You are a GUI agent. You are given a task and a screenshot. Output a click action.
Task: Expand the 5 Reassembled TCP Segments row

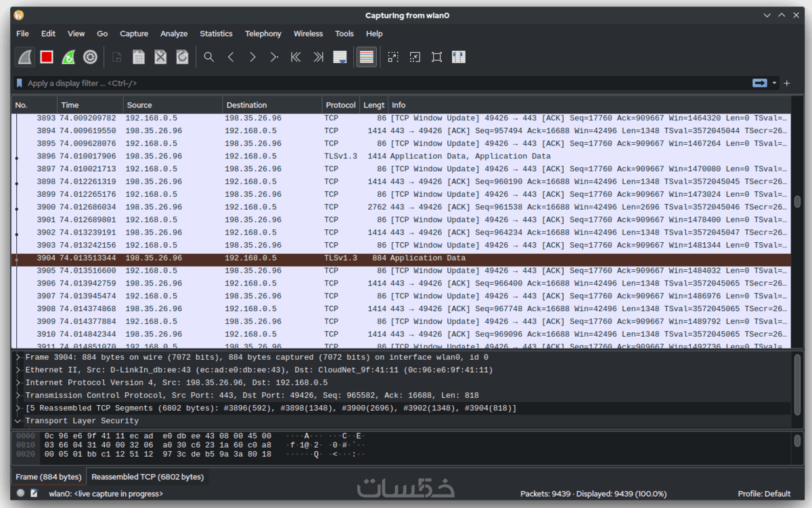point(18,408)
